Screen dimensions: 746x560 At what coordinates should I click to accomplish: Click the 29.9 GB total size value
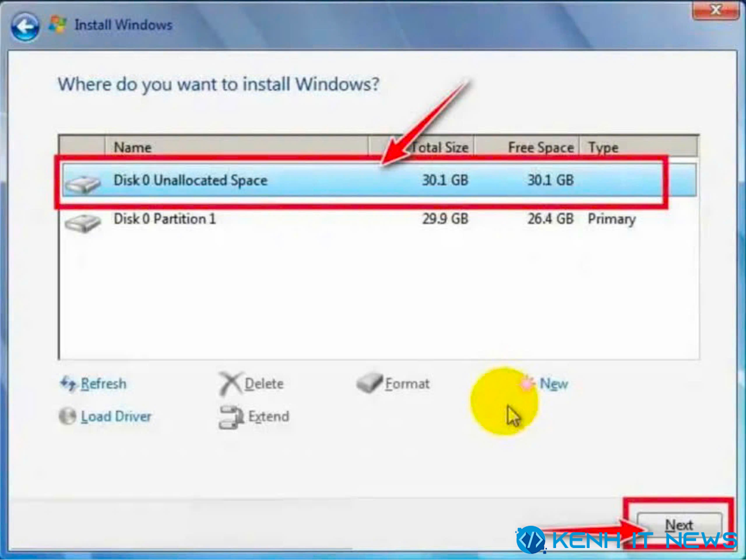(x=445, y=219)
